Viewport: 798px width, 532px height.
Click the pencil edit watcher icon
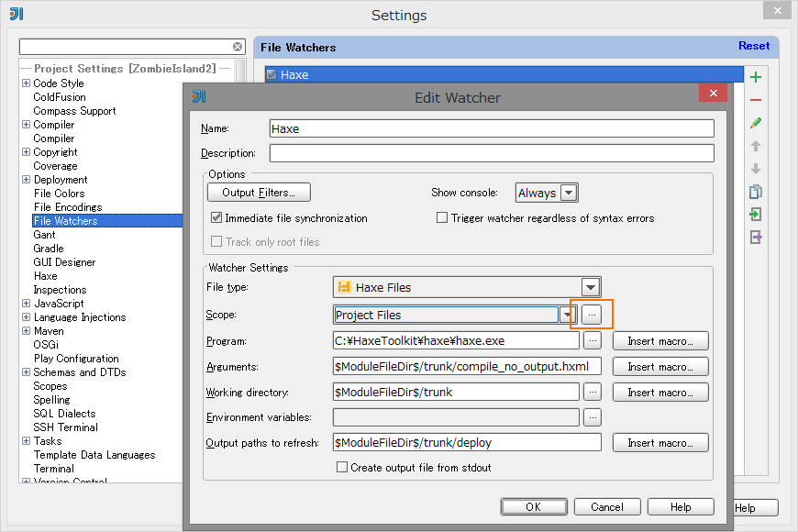coord(756,123)
